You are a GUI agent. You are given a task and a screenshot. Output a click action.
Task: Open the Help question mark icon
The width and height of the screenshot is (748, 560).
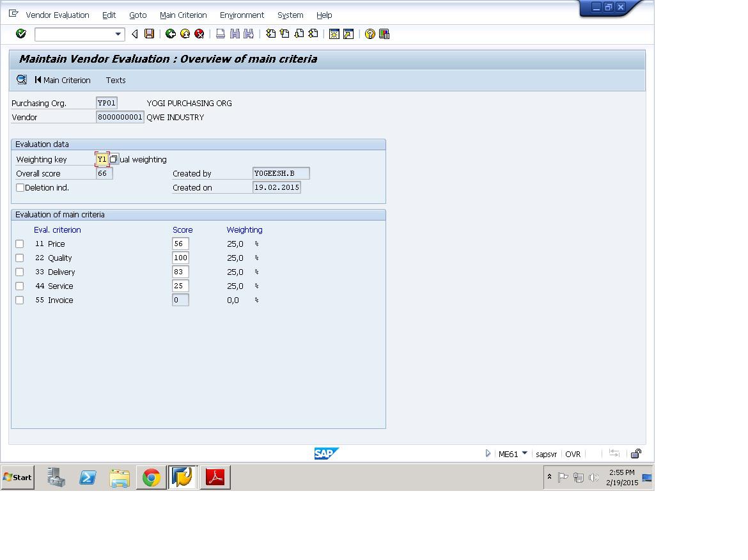pyautogui.click(x=370, y=34)
